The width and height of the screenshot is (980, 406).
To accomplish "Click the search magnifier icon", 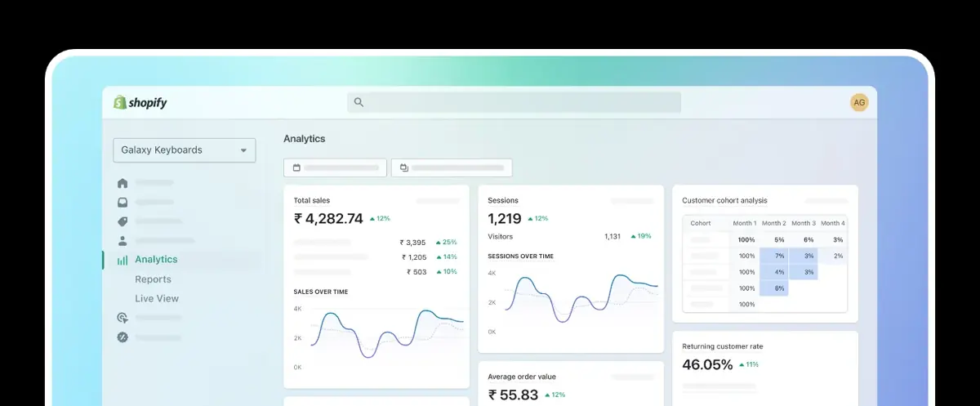I will [x=359, y=102].
